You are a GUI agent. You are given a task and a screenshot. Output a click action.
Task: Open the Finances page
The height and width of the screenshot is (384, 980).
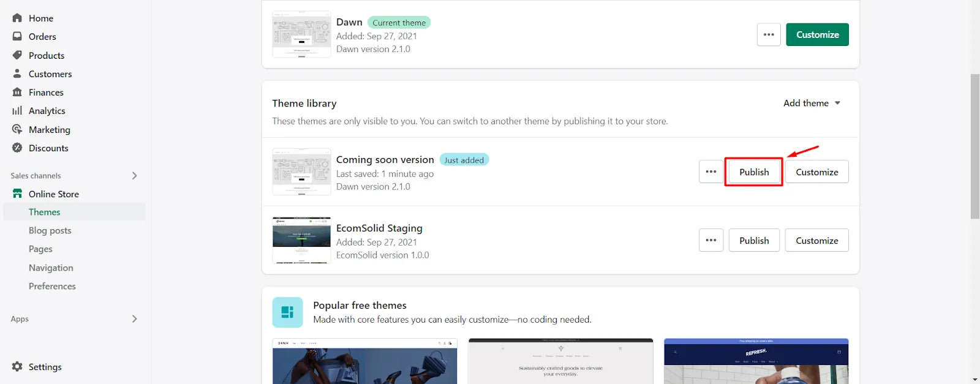click(x=46, y=92)
